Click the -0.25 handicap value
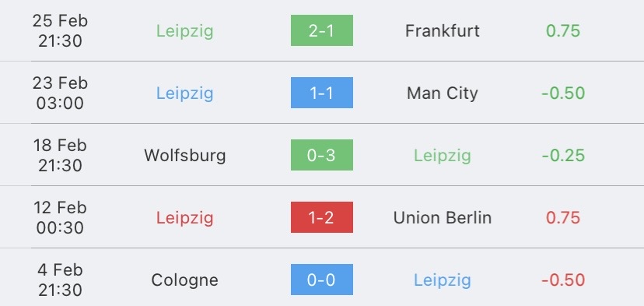Screen dimensions: 644x306 (x=563, y=156)
